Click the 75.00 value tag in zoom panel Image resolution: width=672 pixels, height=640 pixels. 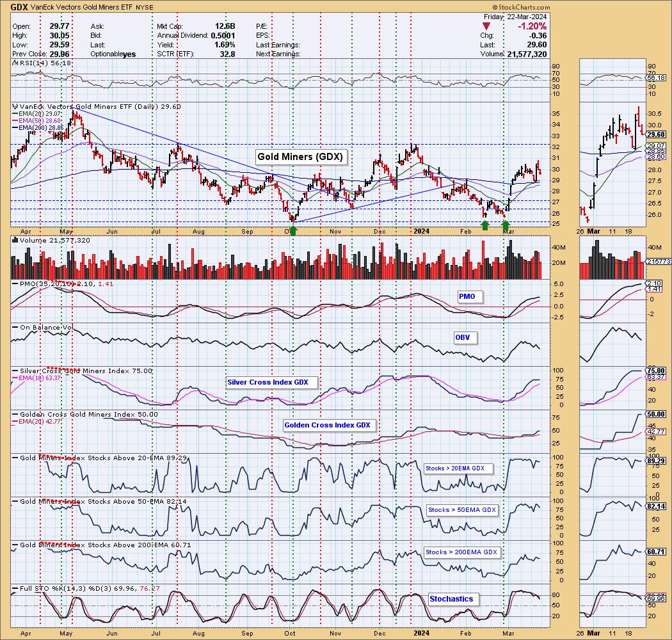coord(656,371)
